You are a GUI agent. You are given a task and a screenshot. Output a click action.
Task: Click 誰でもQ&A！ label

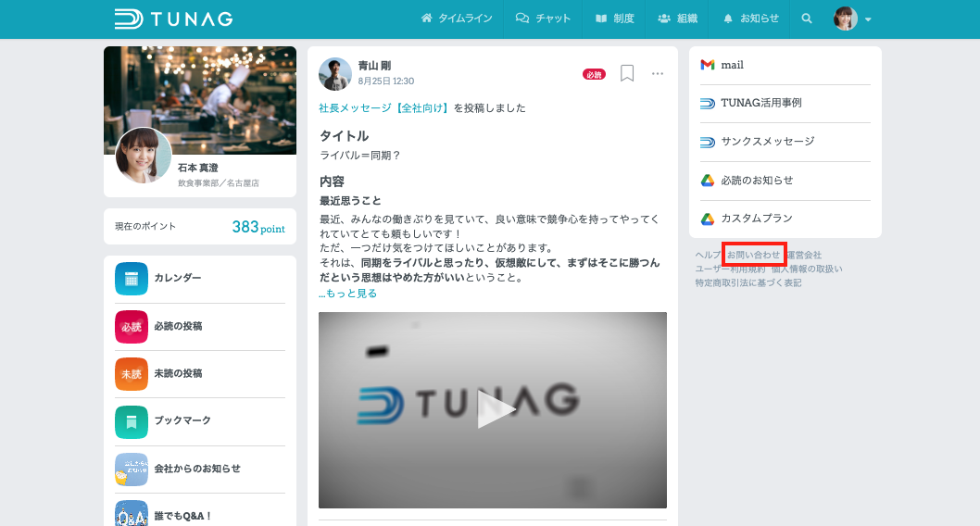[182, 516]
